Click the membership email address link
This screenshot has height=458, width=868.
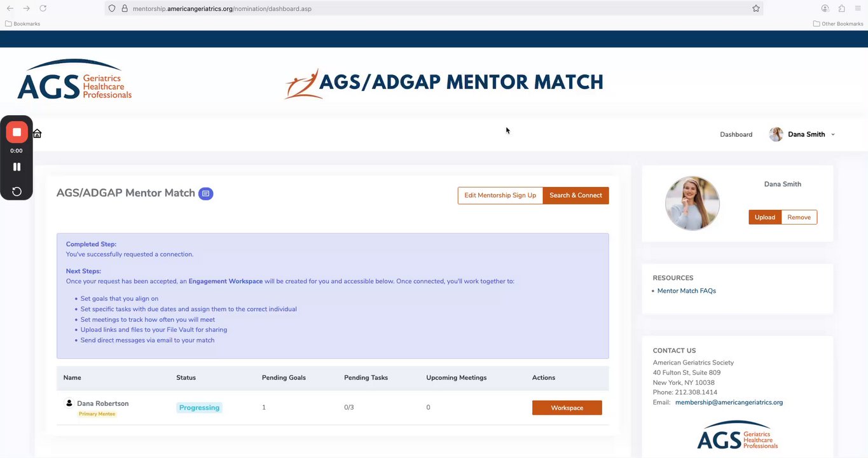point(729,402)
